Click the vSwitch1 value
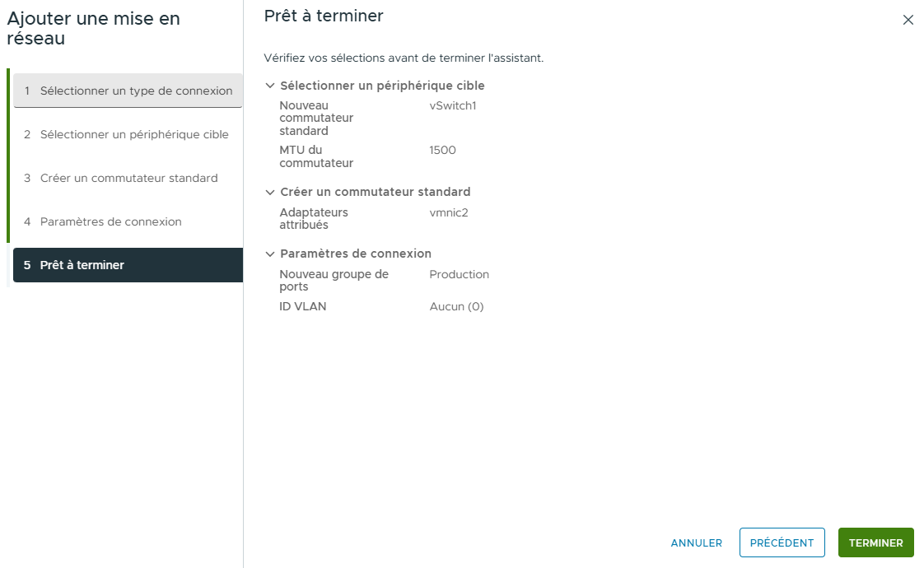Screen dimensions: 924x568 point(453,105)
